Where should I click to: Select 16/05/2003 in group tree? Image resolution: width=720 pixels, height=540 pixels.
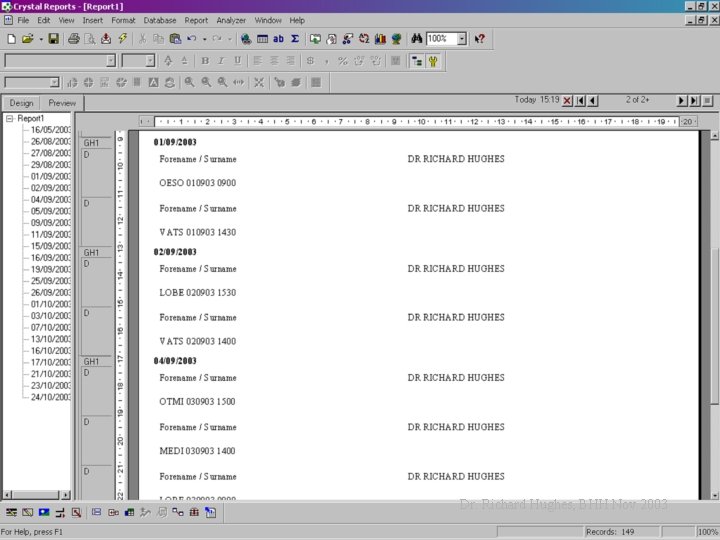pos(51,130)
